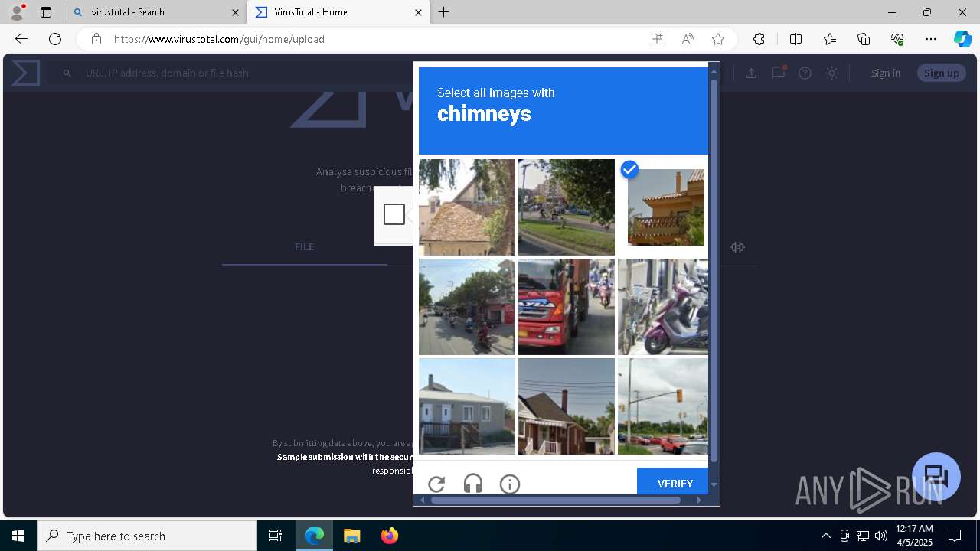Show hidden system tray icons
The height and width of the screenshot is (551, 980).
[x=825, y=536]
